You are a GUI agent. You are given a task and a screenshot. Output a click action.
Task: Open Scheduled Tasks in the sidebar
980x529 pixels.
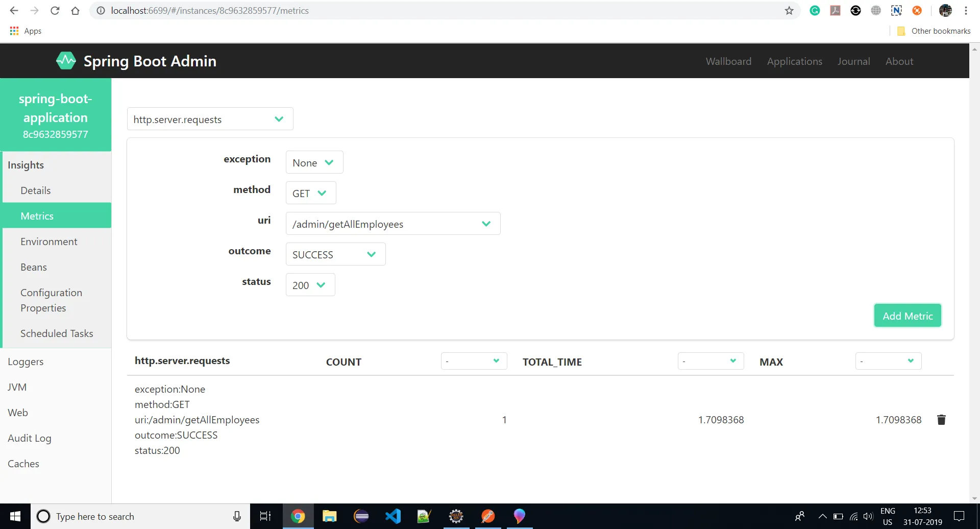click(57, 333)
